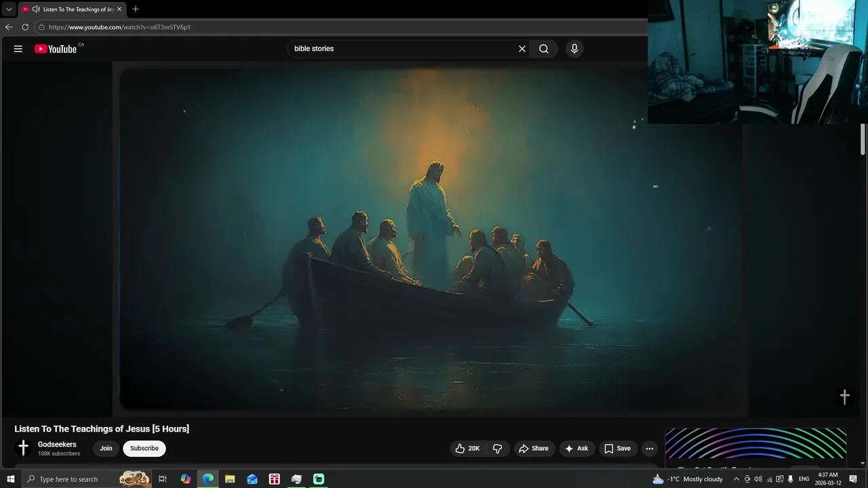Launch Copilot from the taskbar
Viewport: 868px width, 488px height.
click(185, 479)
